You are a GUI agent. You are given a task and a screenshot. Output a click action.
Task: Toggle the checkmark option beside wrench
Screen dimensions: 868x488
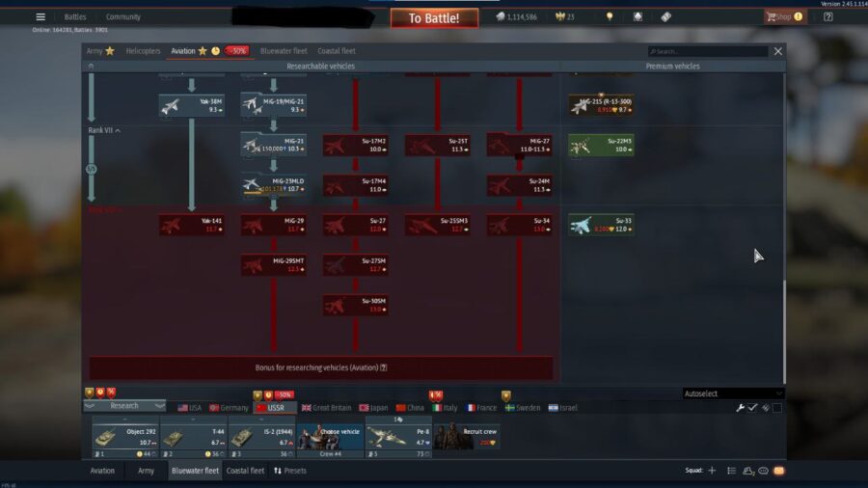tap(752, 408)
